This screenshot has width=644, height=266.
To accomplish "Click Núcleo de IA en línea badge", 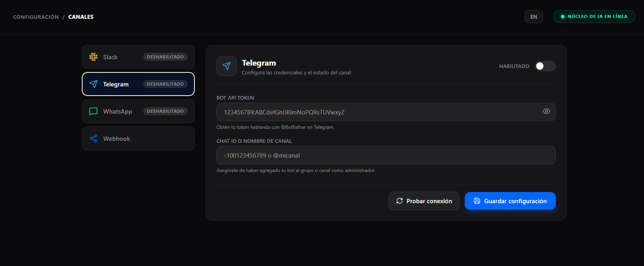I will (x=594, y=17).
